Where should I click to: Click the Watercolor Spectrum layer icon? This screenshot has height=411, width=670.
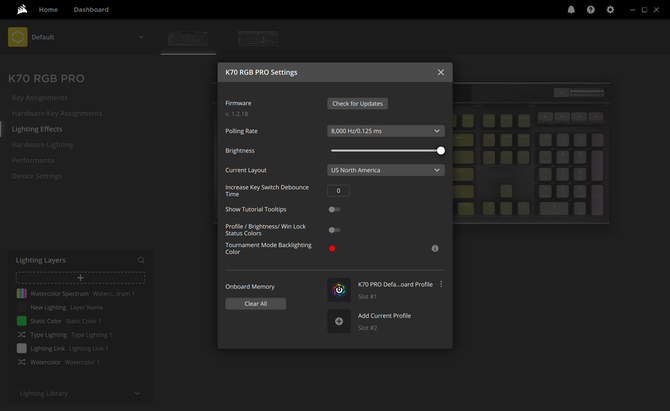click(21, 294)
